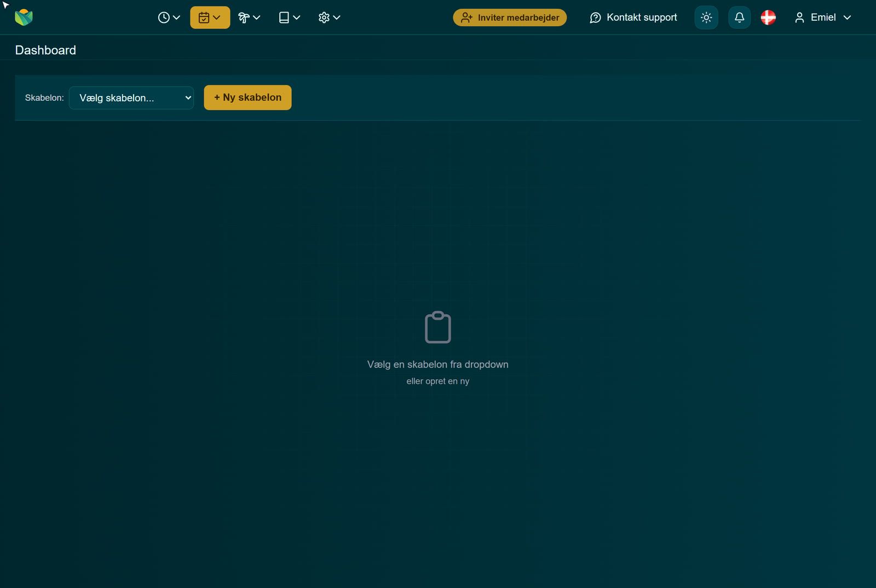
Task: Click the clipboard placeholder icon in center
Action: 438,327
